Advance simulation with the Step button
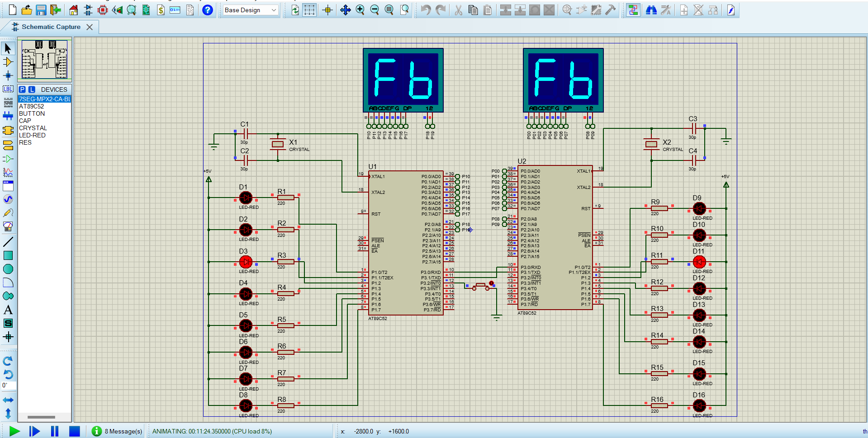The height and width of the screenshot is (438, 868). [x=34, y=431]
